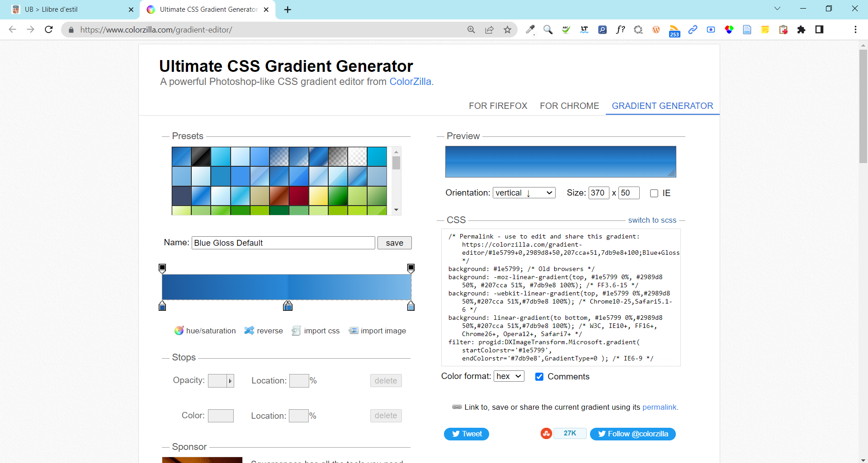Disable Comments in the CSS output

coord(539,376)
